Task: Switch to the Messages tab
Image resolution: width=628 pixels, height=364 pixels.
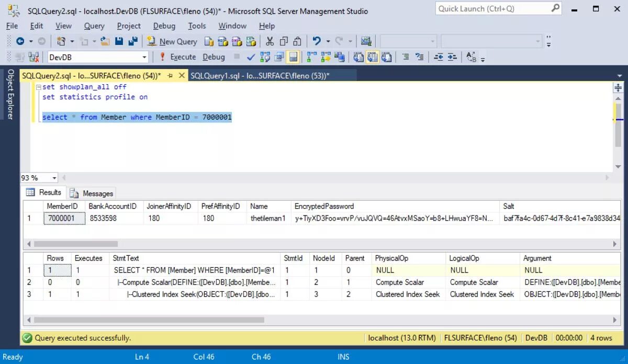Action: point(92,193)
